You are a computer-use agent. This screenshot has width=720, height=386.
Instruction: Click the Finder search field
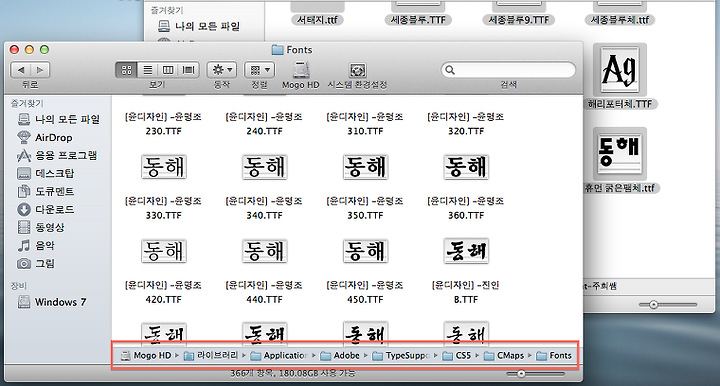coord(508,70)
